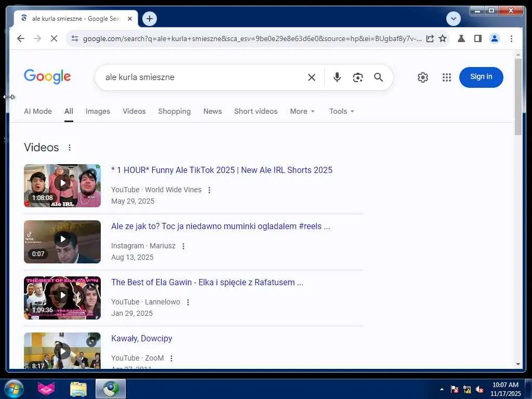The image size is (532, 399).
Task: Clear the search query text
Action: (x=312, y=77)
